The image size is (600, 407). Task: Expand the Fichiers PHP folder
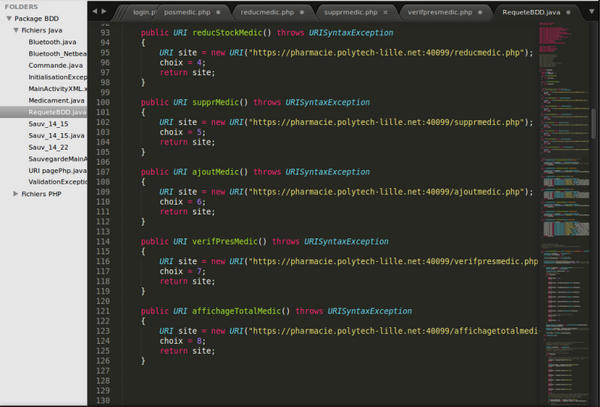click(16, 194)
